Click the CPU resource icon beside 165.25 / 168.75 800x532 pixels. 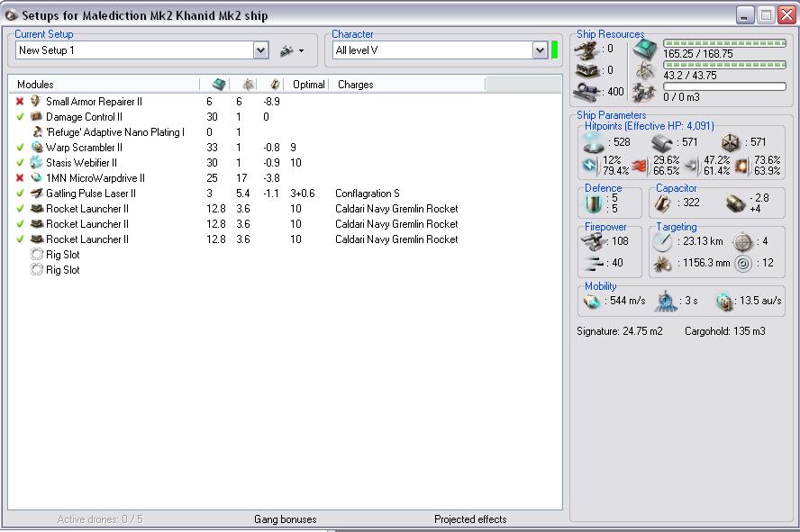pos(645,50)
